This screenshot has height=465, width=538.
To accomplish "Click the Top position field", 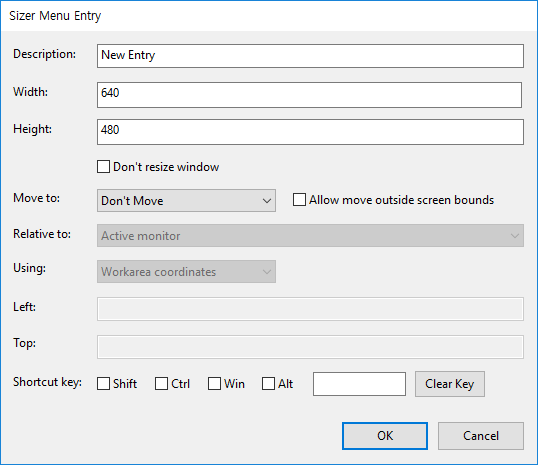I will click(x=310, y=347).
